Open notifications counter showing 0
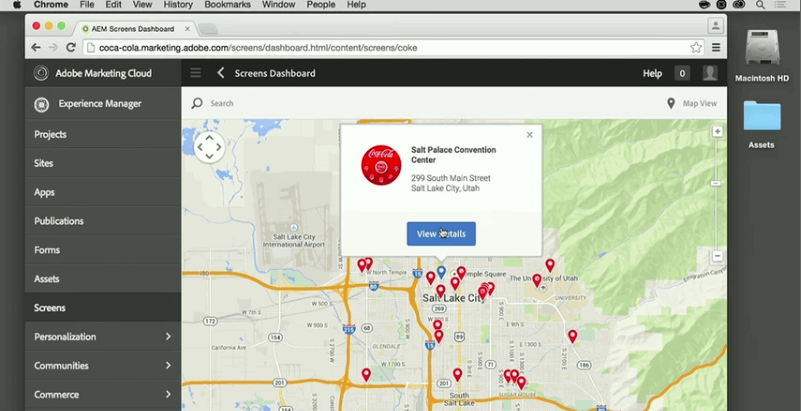This screenshot has height=411, width=801. point(682,73)
